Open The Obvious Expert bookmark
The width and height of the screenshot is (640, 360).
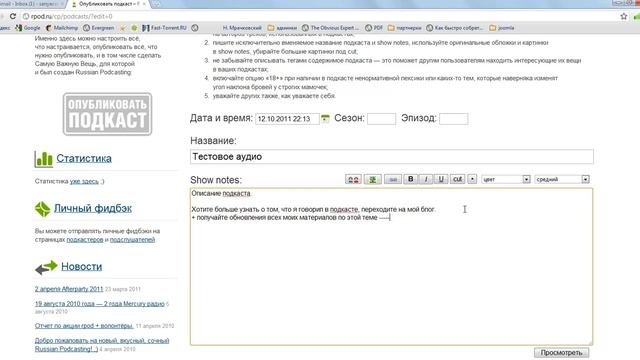click(331, 28)
